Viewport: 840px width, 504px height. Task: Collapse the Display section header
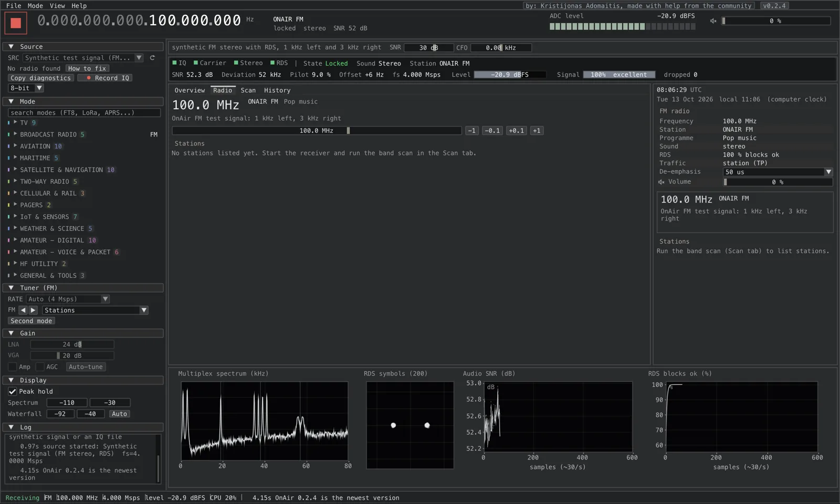click(83, 380)
